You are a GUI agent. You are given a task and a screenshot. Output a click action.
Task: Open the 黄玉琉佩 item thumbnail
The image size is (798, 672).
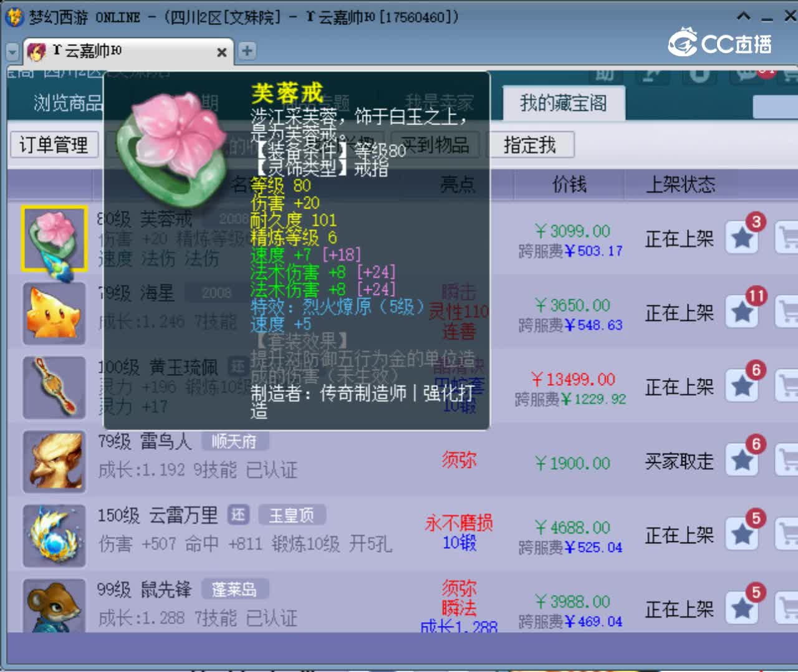tap(54, 388)
